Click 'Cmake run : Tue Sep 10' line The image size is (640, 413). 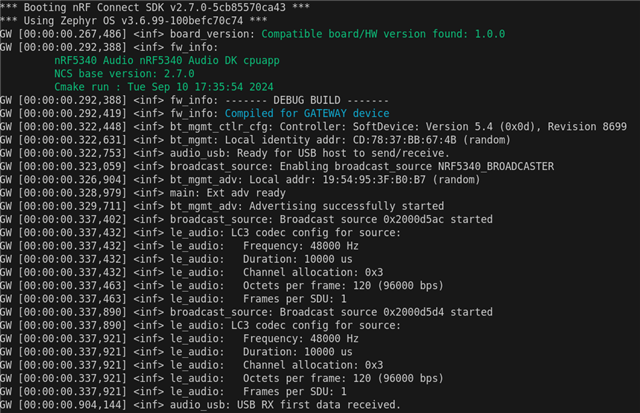pyautogui.click(x=164, y=87)
